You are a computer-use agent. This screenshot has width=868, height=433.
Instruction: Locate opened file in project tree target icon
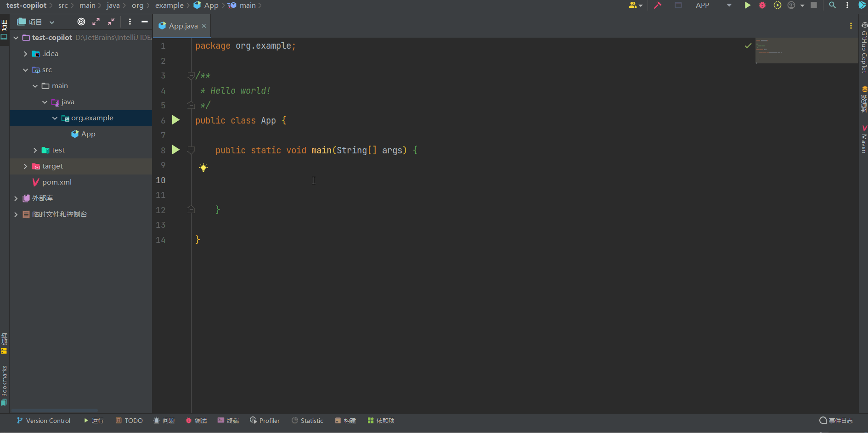(x=81, y=22)
